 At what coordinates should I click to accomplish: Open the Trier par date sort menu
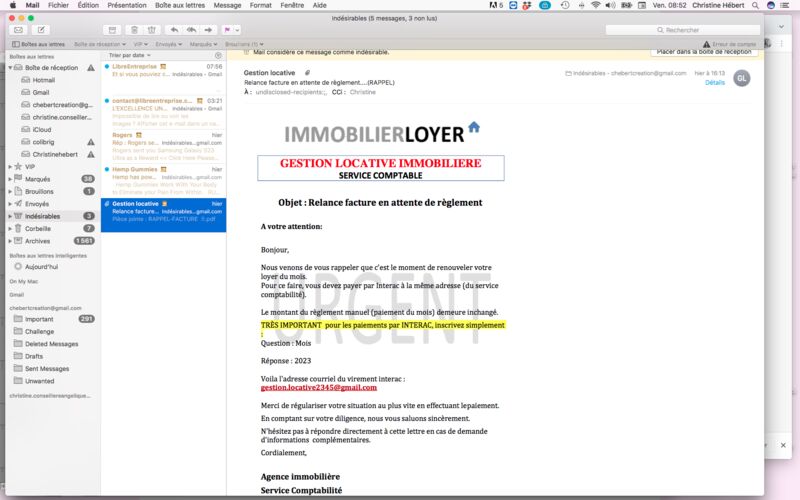[x=130, y=55]
